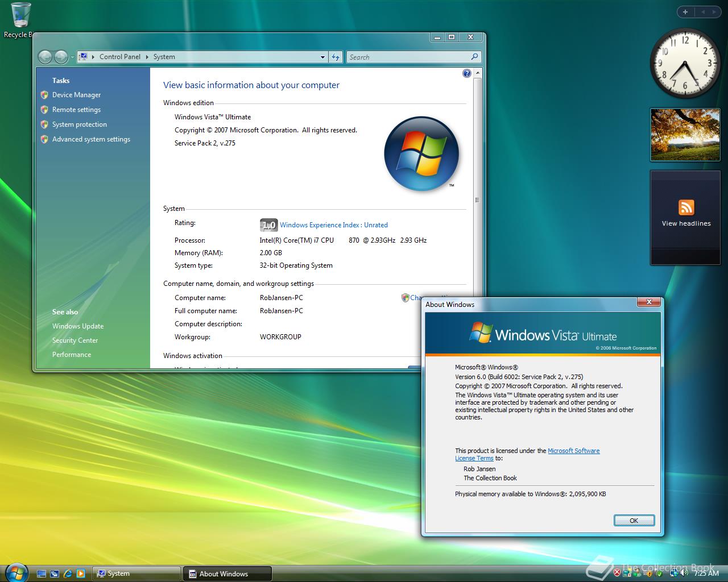Click View headlines in Feed gadget
Image resolution: width=728 pixels, height=582 pixels.
click(686, 223)
